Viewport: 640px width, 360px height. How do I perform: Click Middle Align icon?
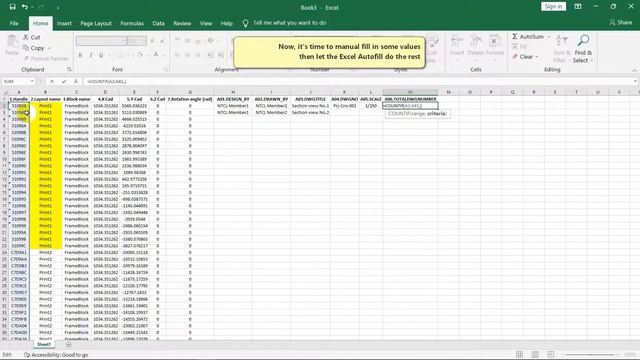tap(188, 41)
